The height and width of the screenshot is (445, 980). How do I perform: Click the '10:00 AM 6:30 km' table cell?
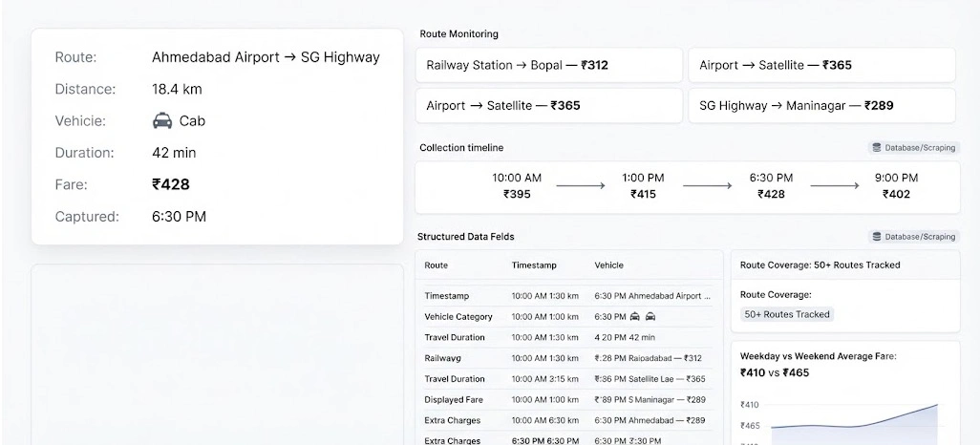click(x=545, y=420)
